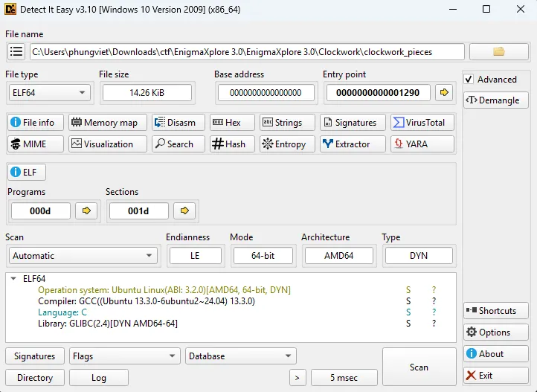
Task: Launch the Disasm view
Action: [179, 123]
